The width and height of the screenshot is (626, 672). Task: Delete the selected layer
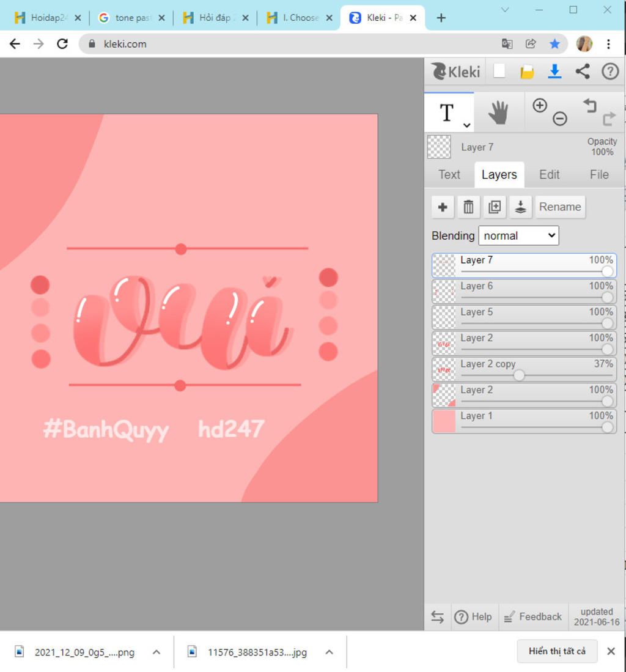coord(468,207)
